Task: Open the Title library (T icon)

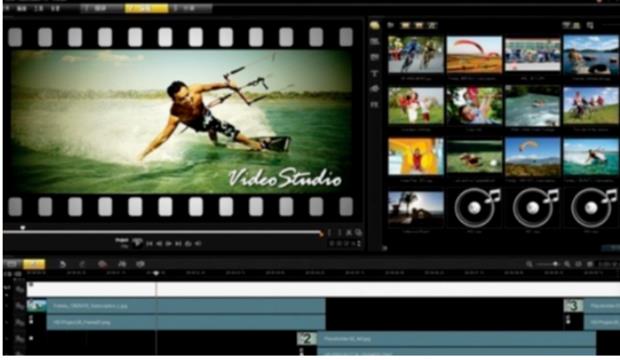Action: point(374,74)
